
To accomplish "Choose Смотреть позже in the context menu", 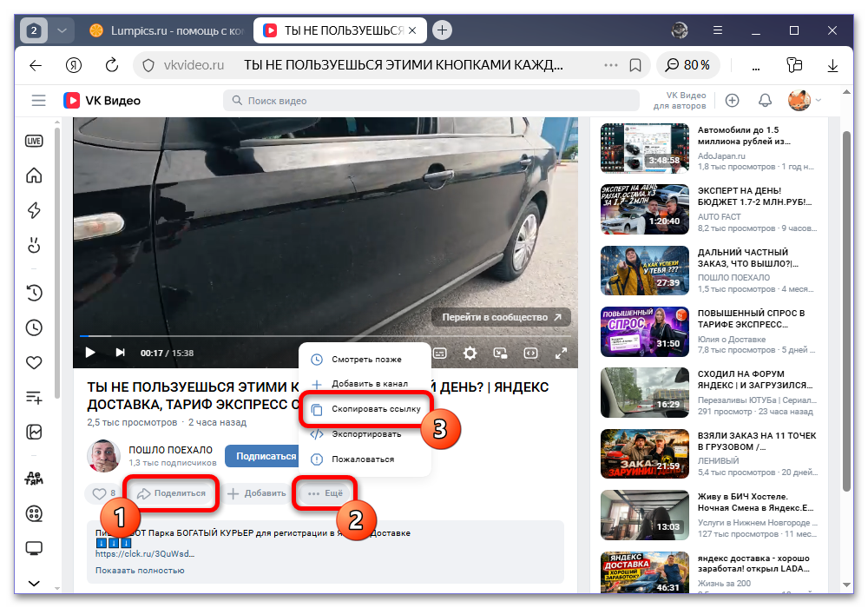I will [x=365, y=360].
